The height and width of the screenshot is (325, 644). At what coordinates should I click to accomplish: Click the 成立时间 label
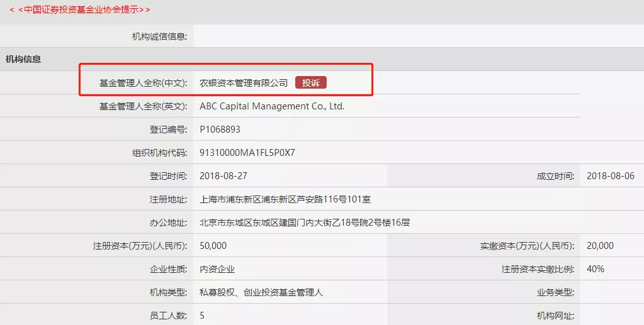(x=555, y=176)
